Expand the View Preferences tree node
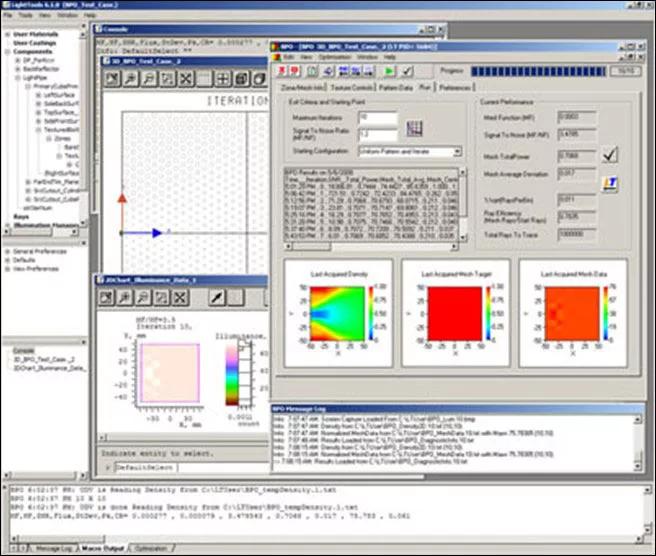 7,268
